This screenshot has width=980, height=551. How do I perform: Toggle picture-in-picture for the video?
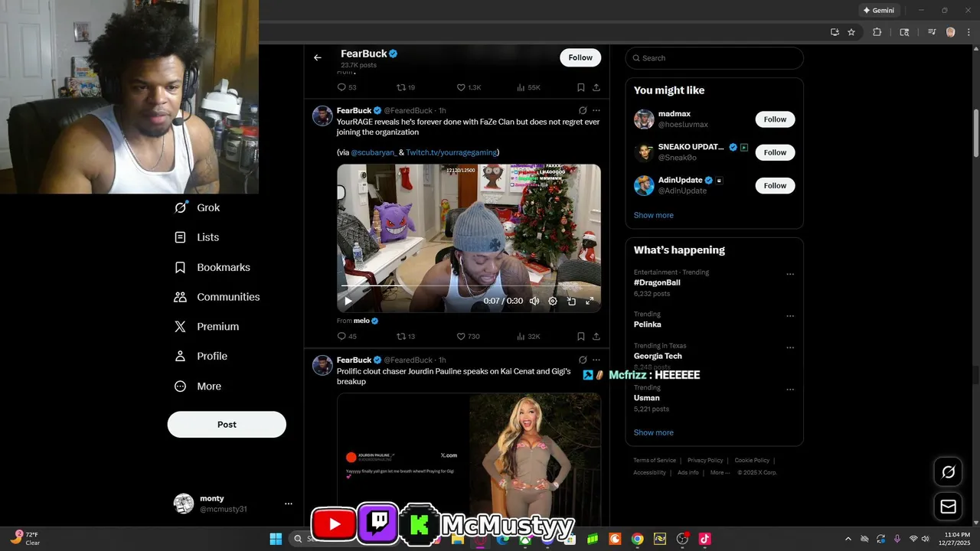[571, 301]
